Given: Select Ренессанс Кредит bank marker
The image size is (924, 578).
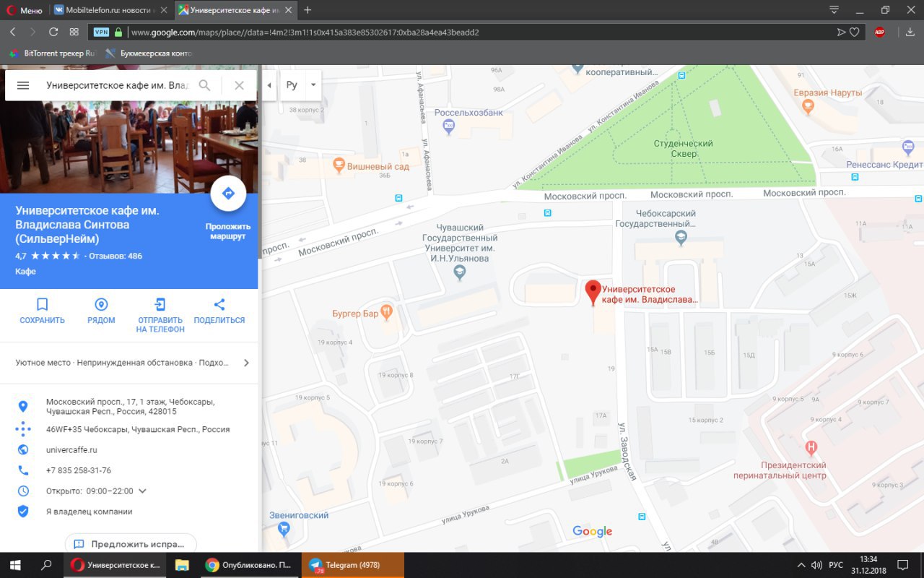Looking at the screenshot, I should click(x=908, y=149).
